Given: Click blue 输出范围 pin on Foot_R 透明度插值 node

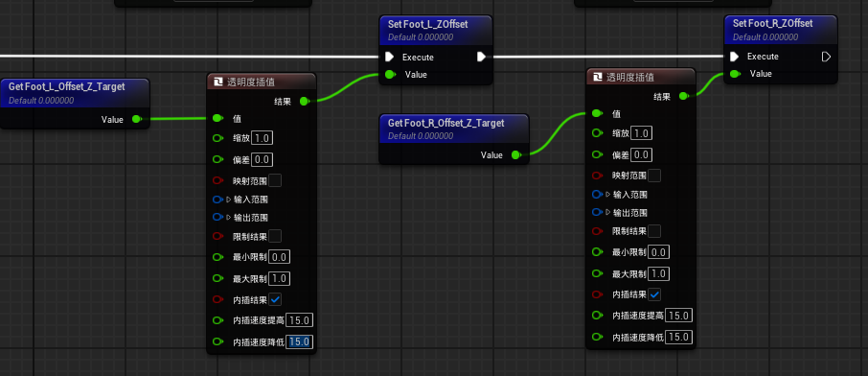Looking at the screenshot, I should (x=597, y=212).
